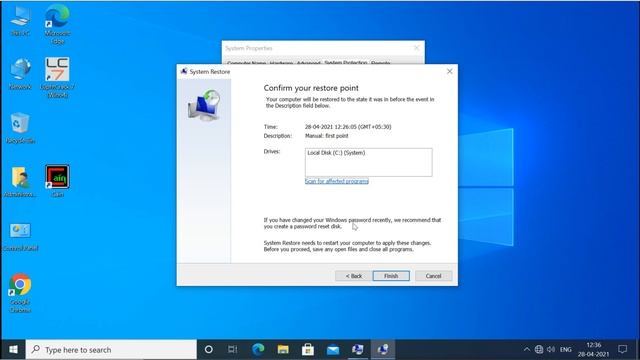The height and width of the screenshot is (360, 640).
Task: Click System Restore title bar icon
Action: coord(184,71)
